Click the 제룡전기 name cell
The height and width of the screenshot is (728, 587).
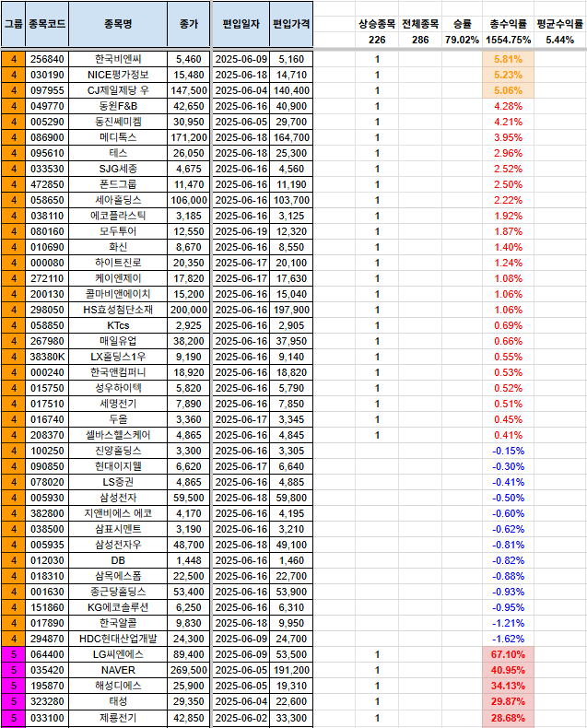(118, 718)
